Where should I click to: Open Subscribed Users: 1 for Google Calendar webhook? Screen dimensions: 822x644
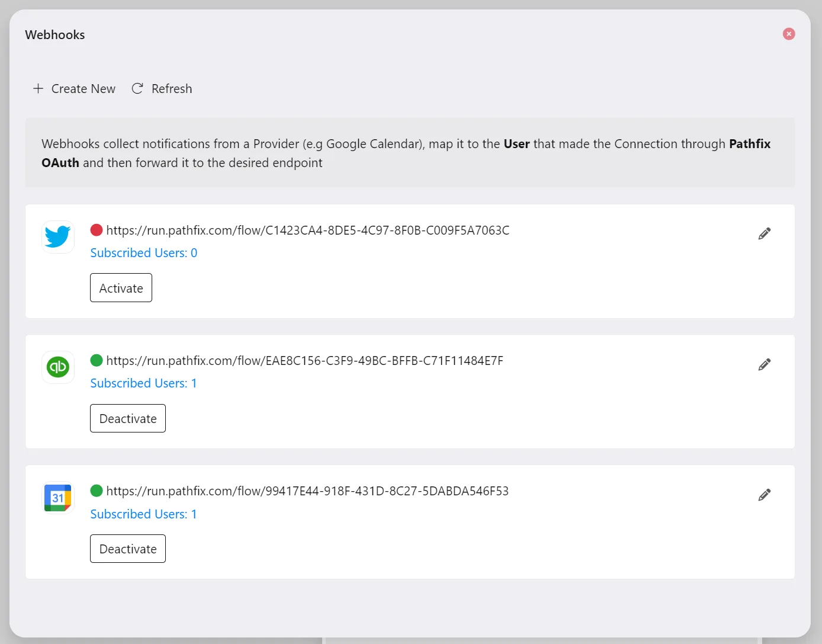pyautogui.click(x=143, y=514)
